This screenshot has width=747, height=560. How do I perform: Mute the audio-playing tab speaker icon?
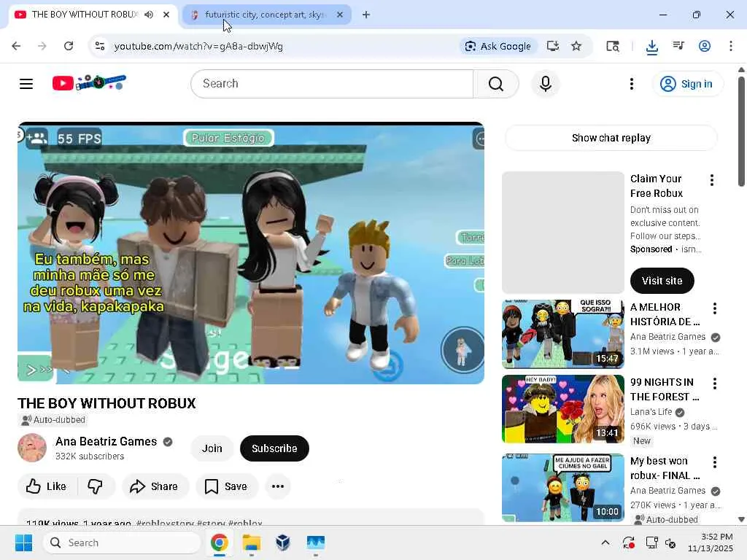click(x=149, y=15)
